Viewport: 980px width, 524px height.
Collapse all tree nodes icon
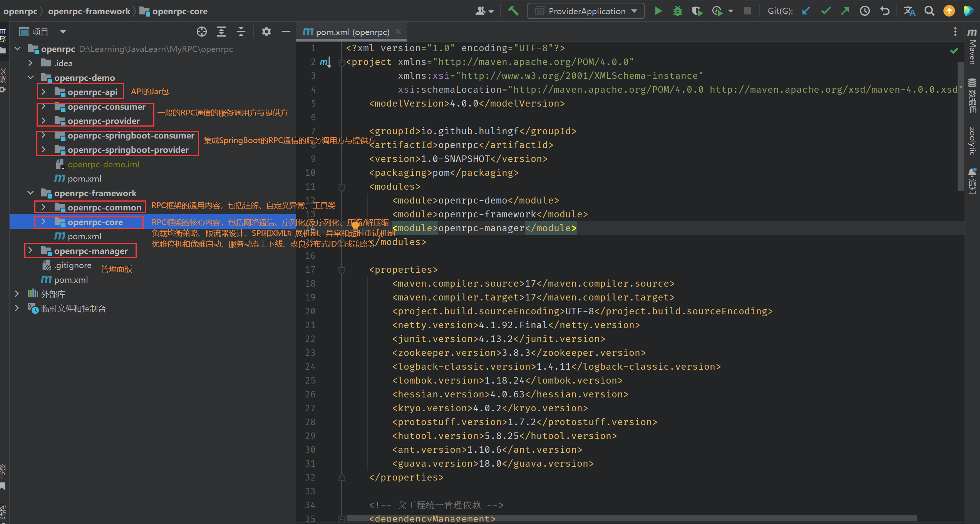(x=241, y=32)
